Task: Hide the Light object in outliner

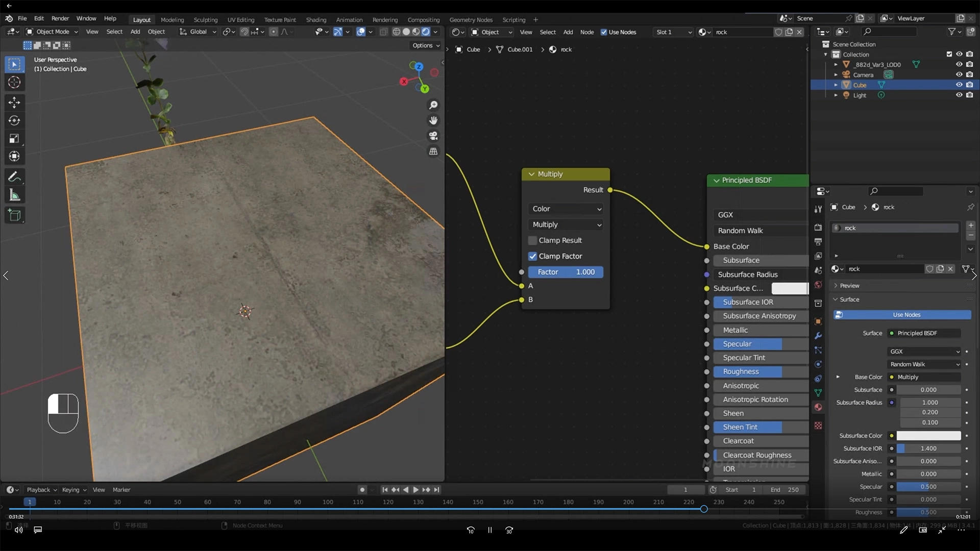Action: pos(959,95)
